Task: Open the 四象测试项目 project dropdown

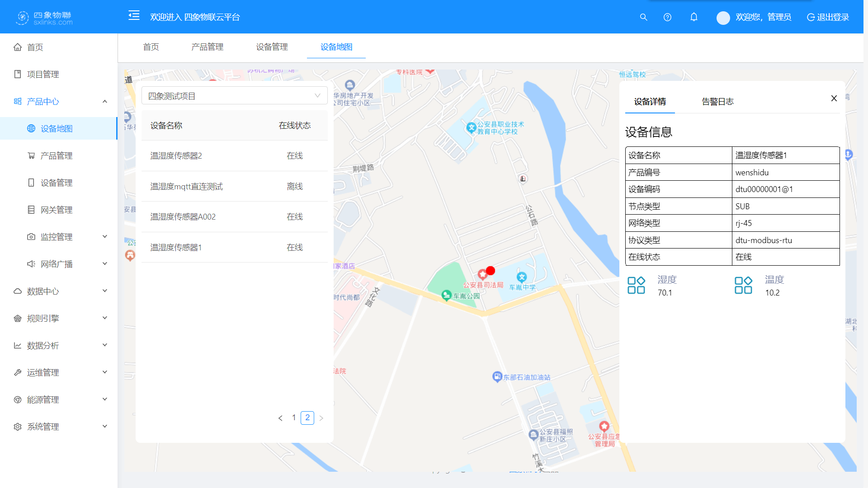Action: 234,95
